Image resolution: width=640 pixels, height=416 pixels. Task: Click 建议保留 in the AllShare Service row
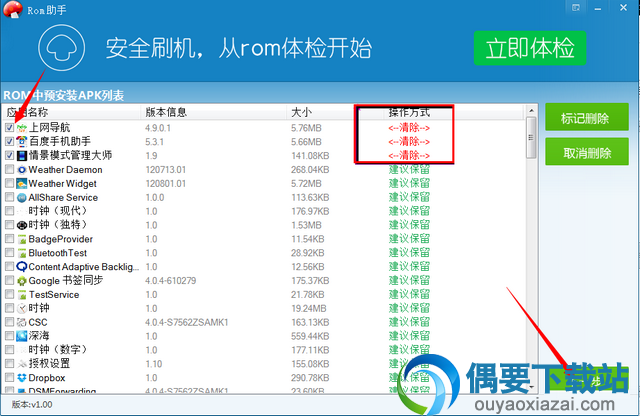[x=409, y=197]
